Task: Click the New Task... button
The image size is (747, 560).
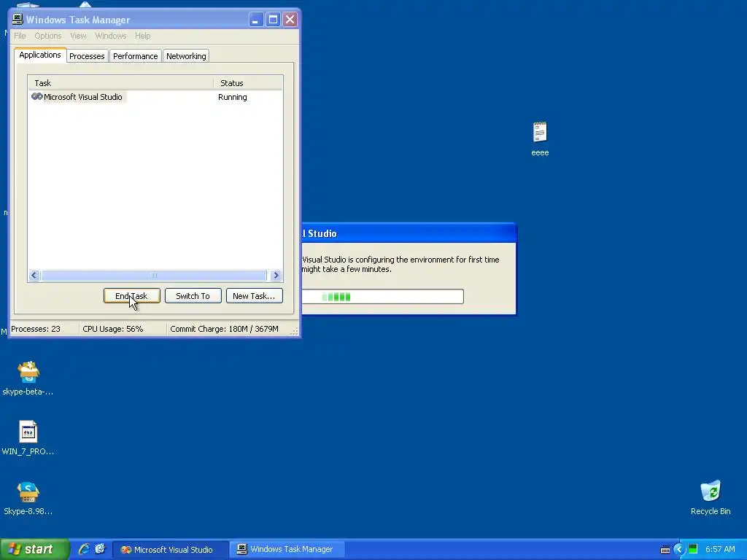Action: click(x=254, y=296)
